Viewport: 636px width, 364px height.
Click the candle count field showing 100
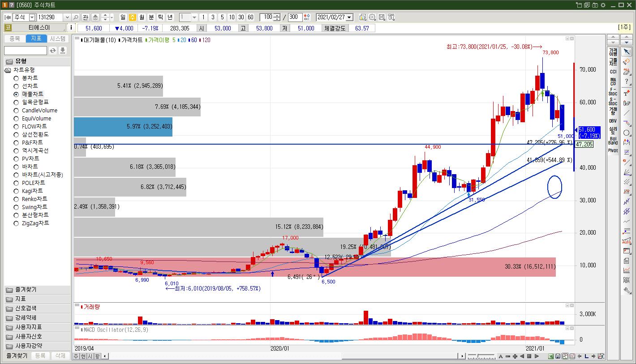(x=267, y=17)
